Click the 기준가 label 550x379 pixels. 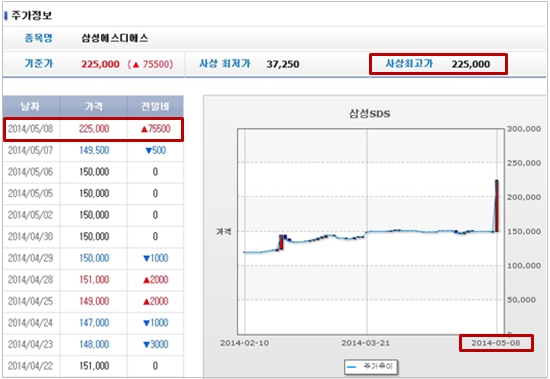tap(39, 64)
